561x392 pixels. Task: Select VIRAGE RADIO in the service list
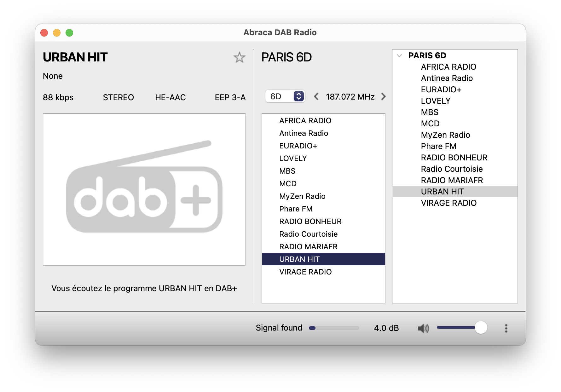[x=323, y=272]
